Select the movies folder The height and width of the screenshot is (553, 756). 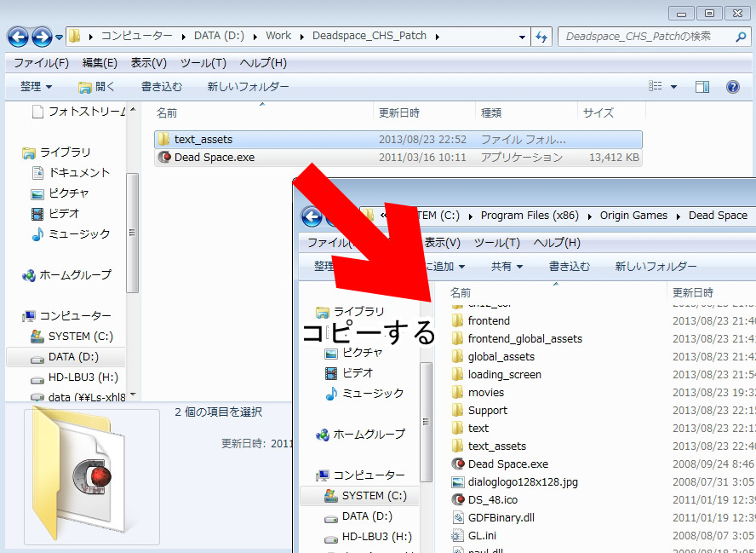coord(478,392)
